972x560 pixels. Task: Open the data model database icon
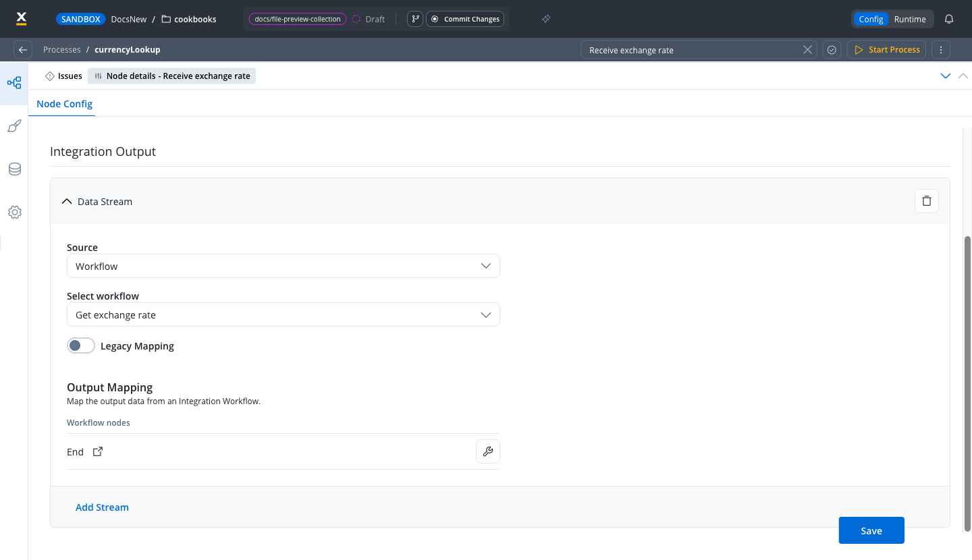(14, 169)
